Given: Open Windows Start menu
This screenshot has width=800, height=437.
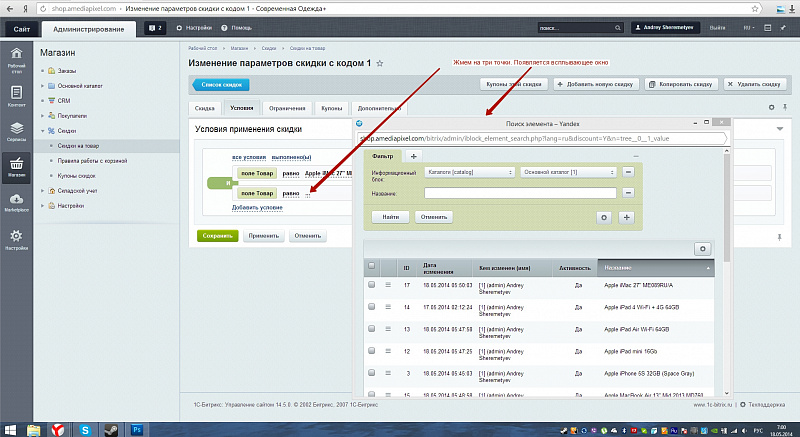Looking at the screenshot, I should pos(10,430).
